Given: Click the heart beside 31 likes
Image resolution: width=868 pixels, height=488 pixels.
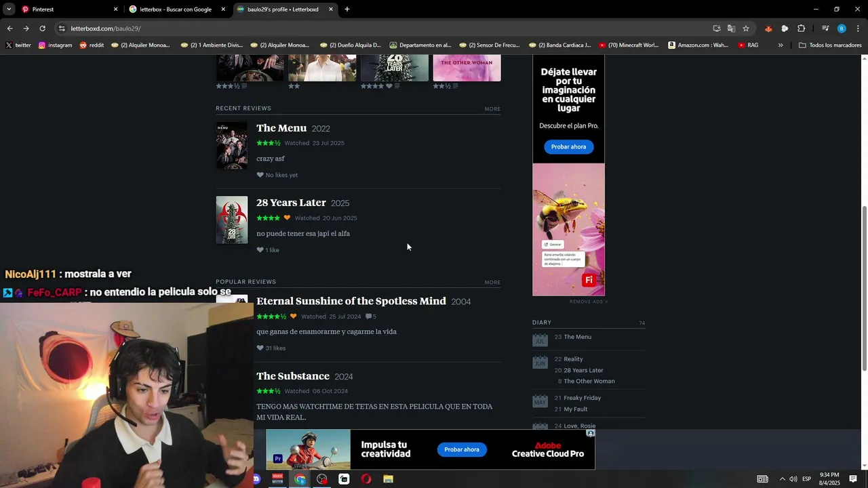Looking at the screenshot, I should tap(260, 348).
